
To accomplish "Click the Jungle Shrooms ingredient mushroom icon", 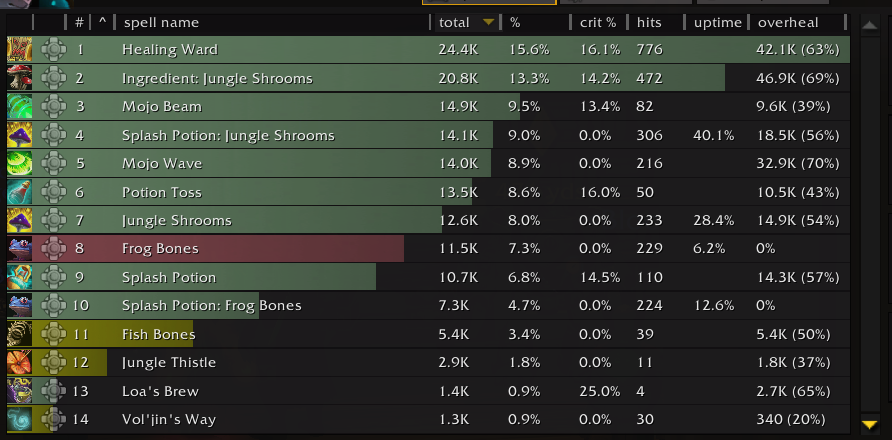I will pos(19,78).
